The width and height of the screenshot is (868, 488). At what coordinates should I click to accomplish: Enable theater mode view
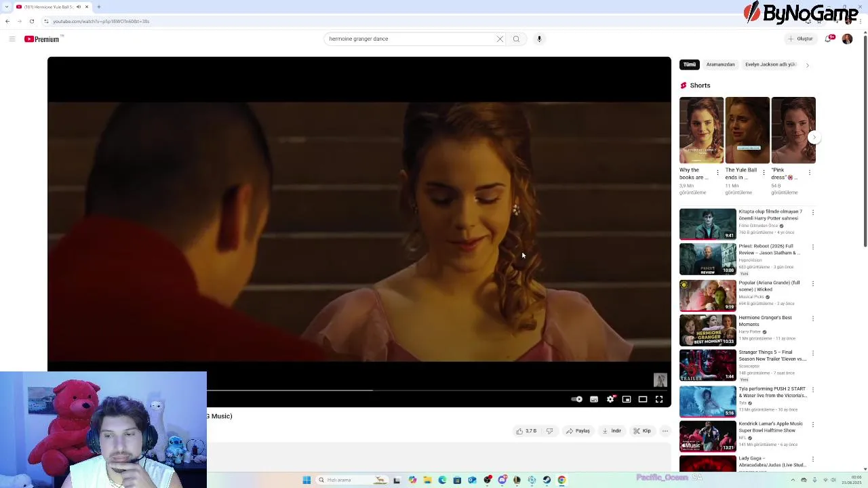[x=643, y=399]
